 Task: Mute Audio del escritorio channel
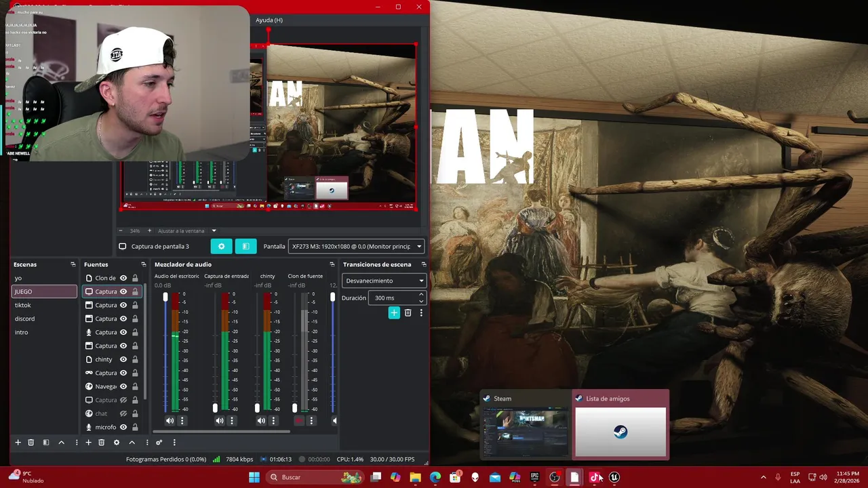point(170,421)
